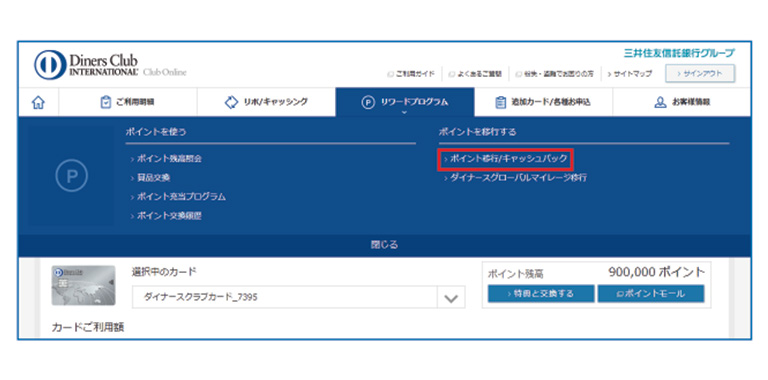The width and height of the screenshot is (768, 380).
Task: Open the お客様情報 tab
Action: (x=682, y=102)
